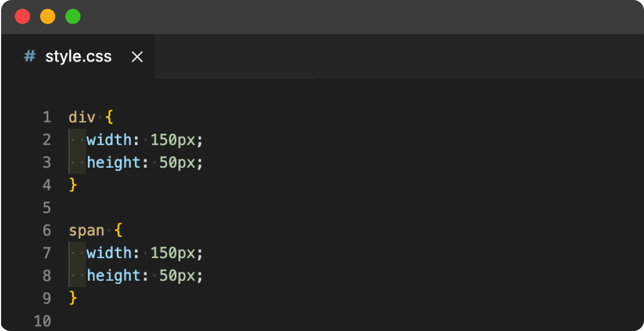Click the width property on line 2
Image resolution: width=644 pixels, height=331 pixels.
109,140
